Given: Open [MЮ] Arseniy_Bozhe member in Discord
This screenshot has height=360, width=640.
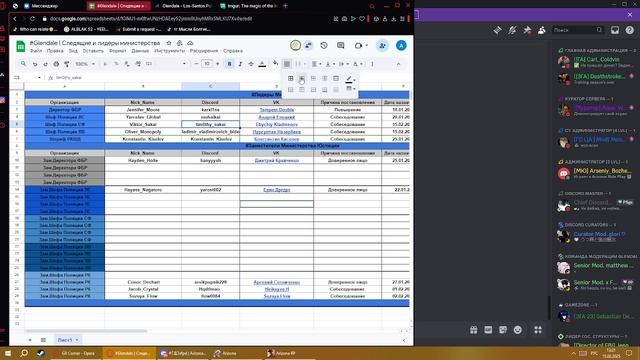Looking at the screenshot, I should [595, 173].
